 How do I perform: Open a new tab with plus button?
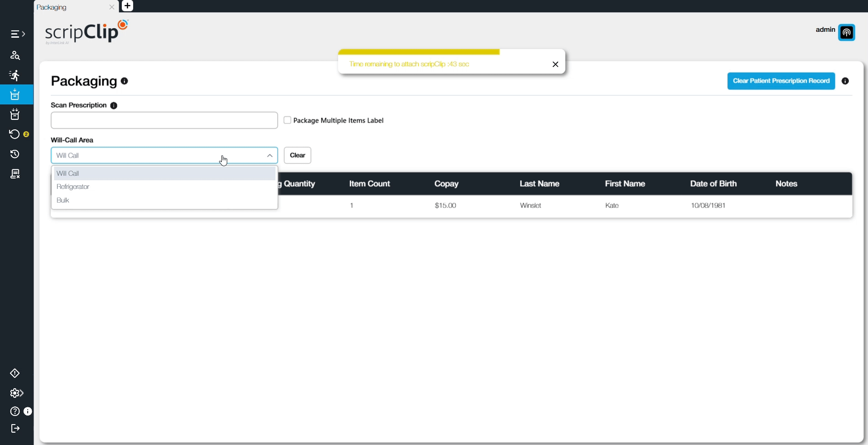[128, 6]
